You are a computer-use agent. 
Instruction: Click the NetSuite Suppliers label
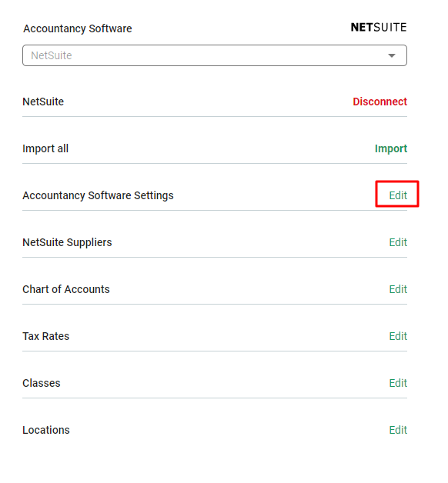coord(67,242)
